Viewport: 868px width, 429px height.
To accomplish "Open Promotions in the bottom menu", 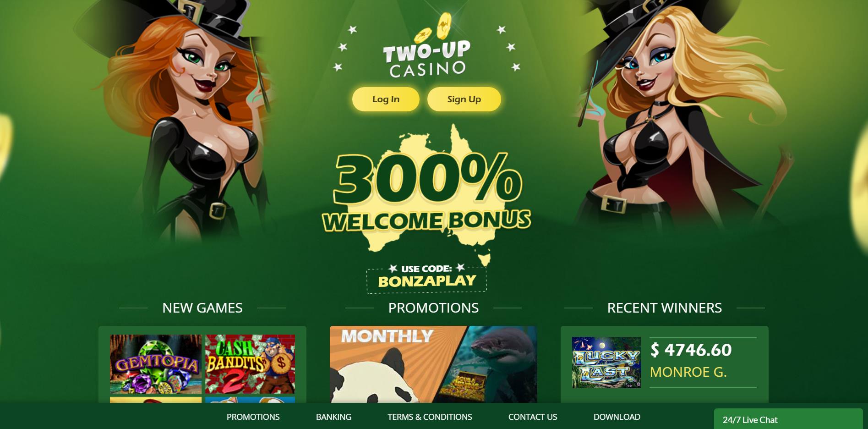I will pyautogui.click(x=253, y=417).
